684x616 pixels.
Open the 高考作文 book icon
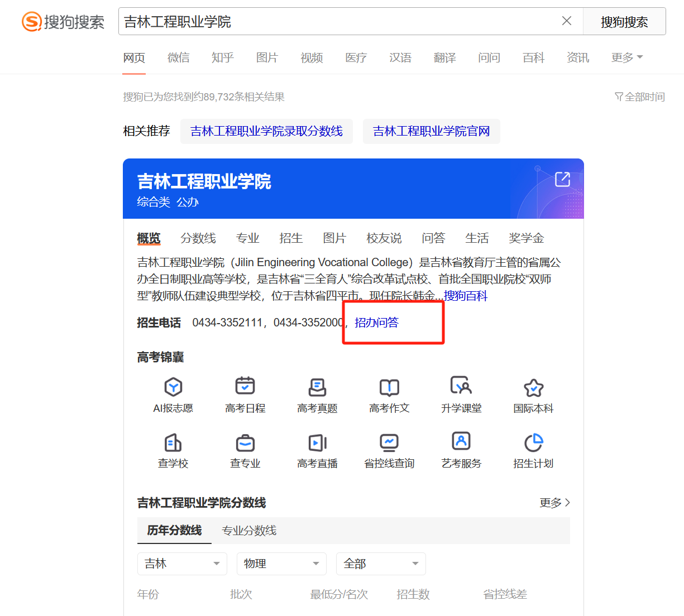[389, 387]
